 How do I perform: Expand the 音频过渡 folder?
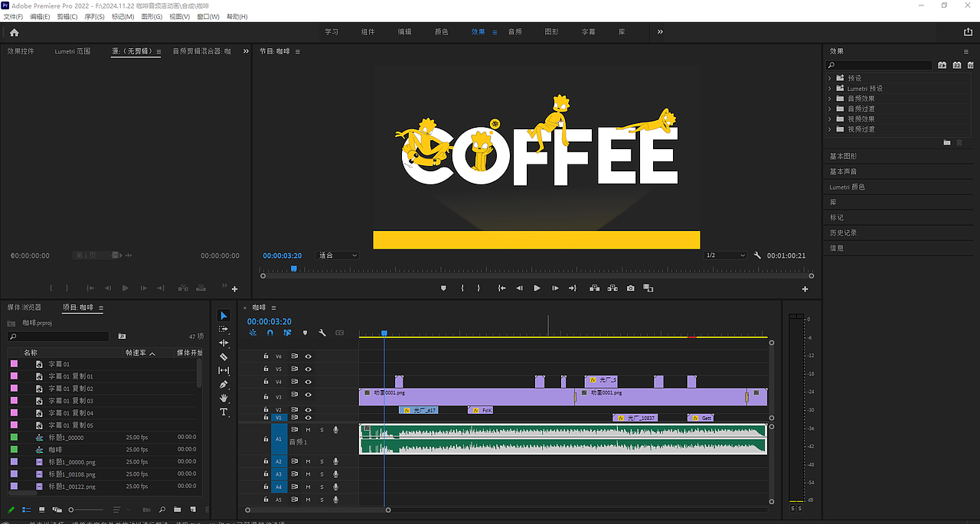[830, 109]
